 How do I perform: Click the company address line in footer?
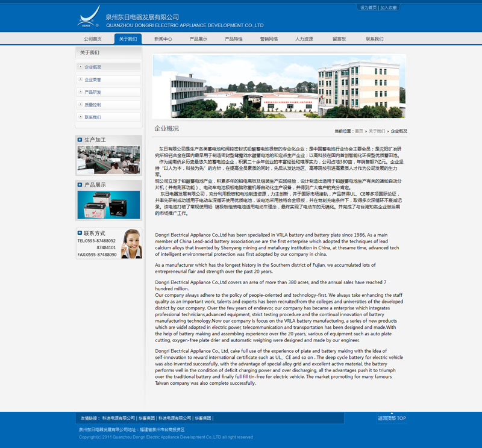coord(131,429)
